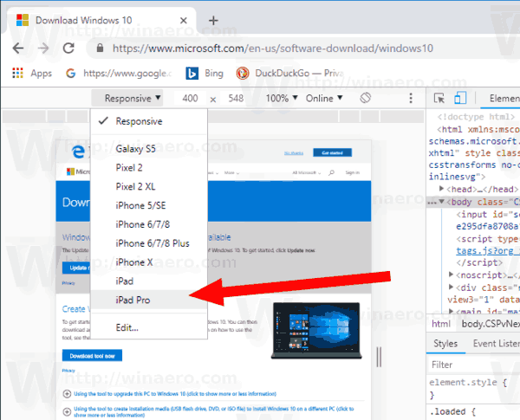Choose iPhone 6/7/8 Plus device
The height and width of the screenshot is (420, 520).
pyautogui.click(x=149, y=243)
